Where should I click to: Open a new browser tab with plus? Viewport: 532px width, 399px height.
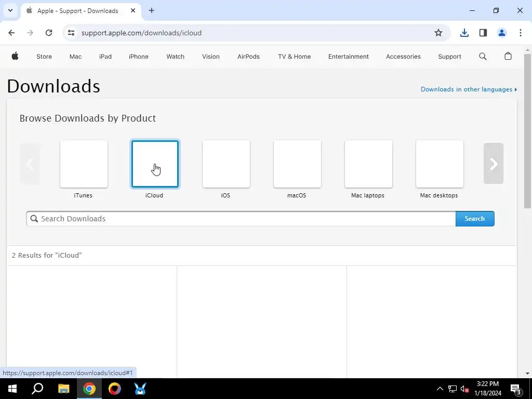(152, 10)
